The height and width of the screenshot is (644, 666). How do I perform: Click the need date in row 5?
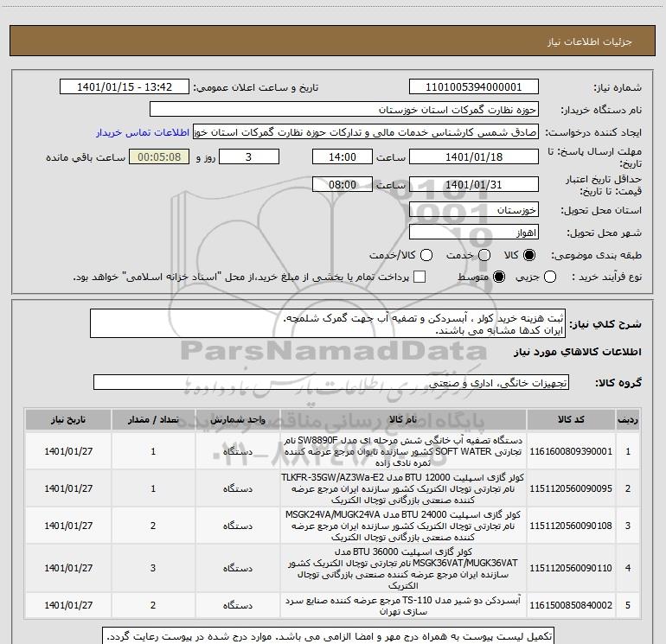click(68, 605)
